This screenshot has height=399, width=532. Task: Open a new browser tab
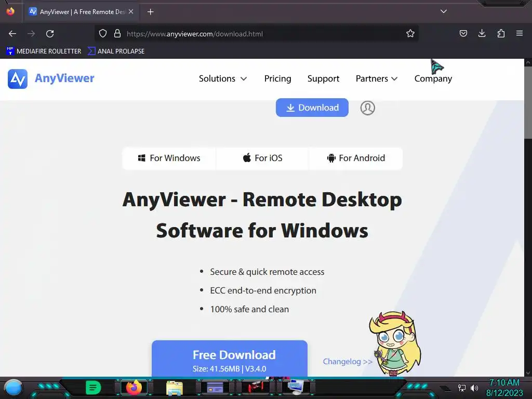(150, 12)
